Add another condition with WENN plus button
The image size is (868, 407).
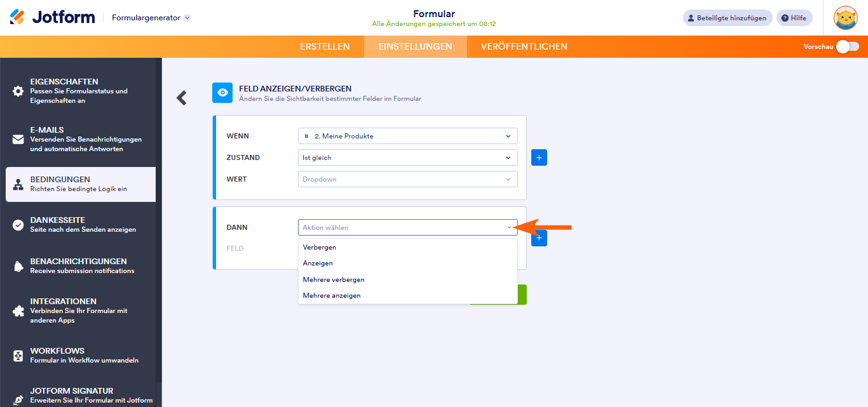[x=539, y=157]
